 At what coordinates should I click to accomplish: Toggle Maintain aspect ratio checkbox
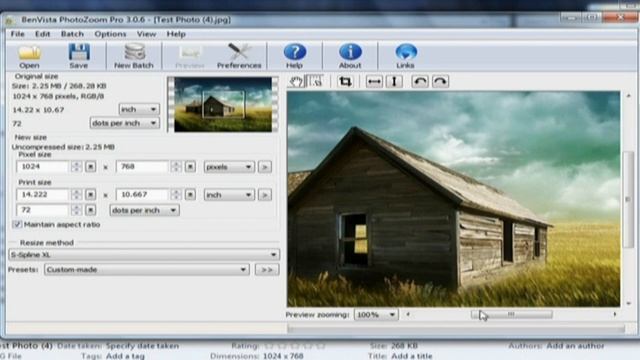[17, 224]
